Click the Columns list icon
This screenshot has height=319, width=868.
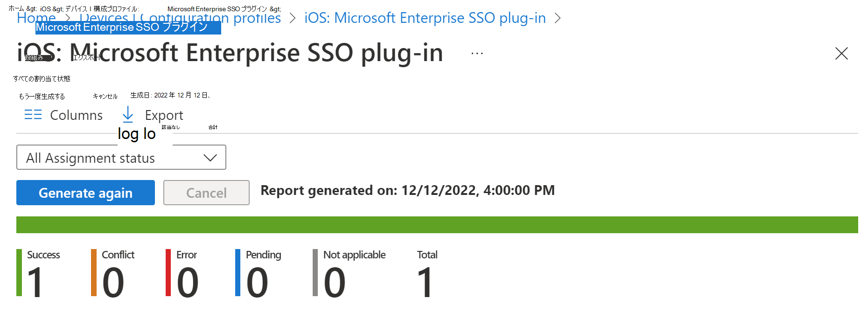33,115
